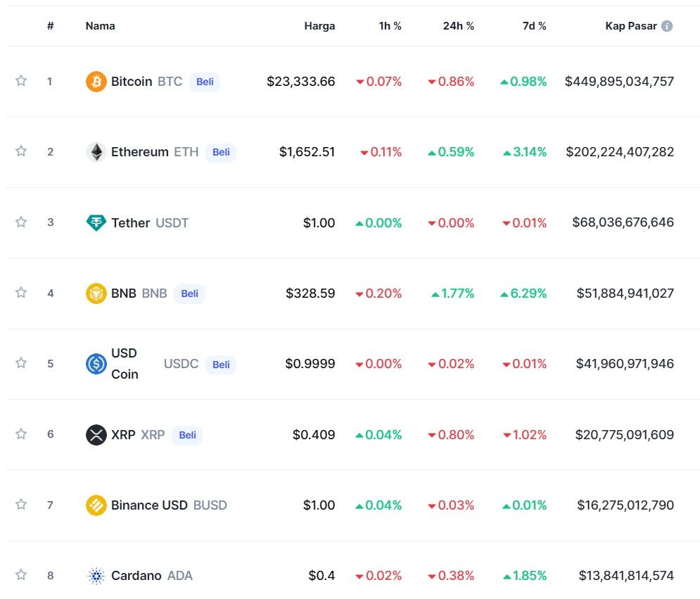This screenshot has width=700, height=599.
Task: Star Cardano as a favorite
Action: pos(21,575)
